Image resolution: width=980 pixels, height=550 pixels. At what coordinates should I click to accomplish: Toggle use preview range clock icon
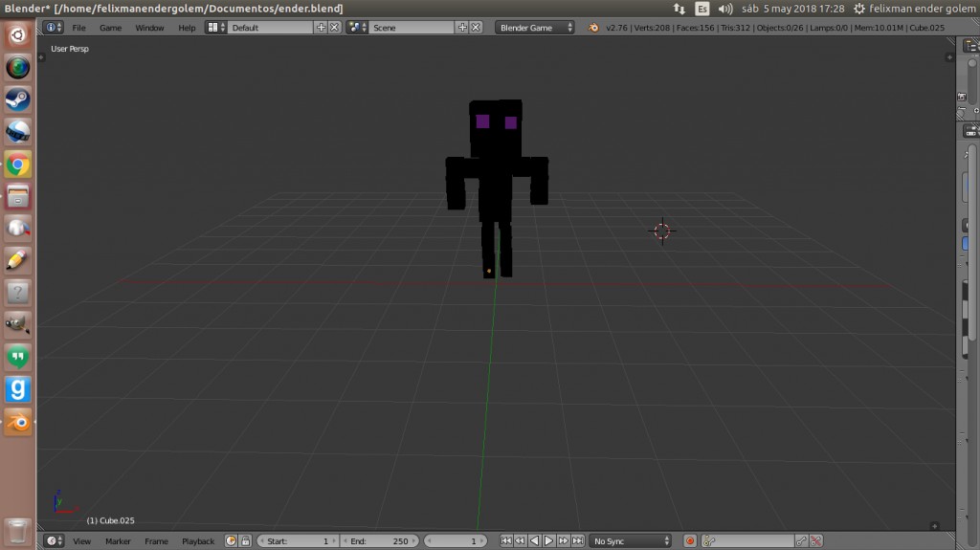232,540
